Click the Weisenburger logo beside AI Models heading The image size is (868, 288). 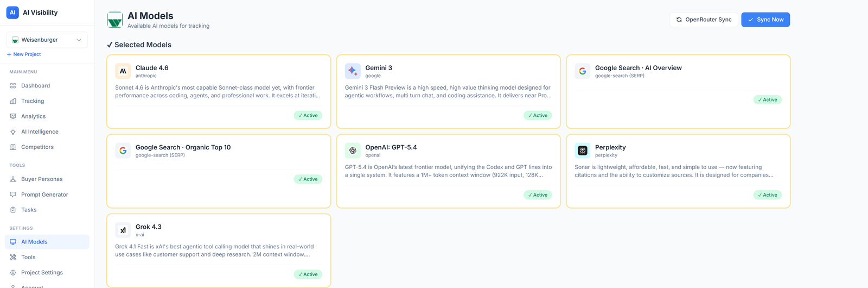click(115, 20)
